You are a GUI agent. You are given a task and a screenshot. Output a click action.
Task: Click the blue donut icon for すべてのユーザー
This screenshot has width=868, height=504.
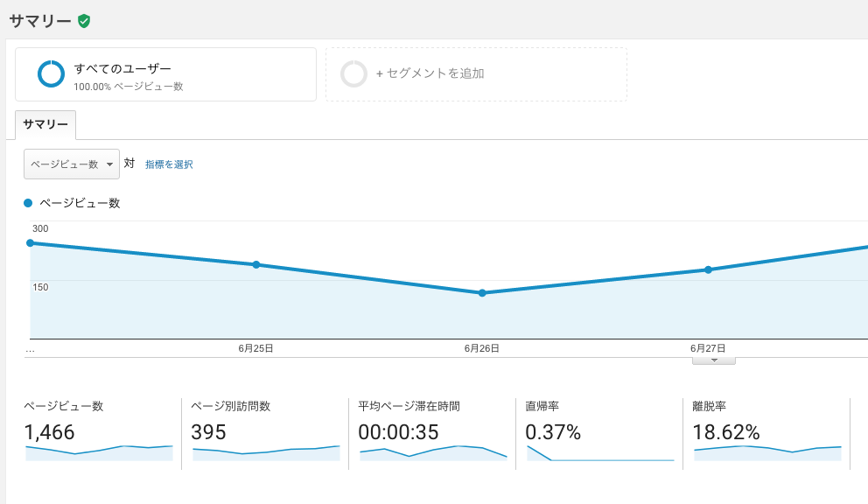[51, 74]
